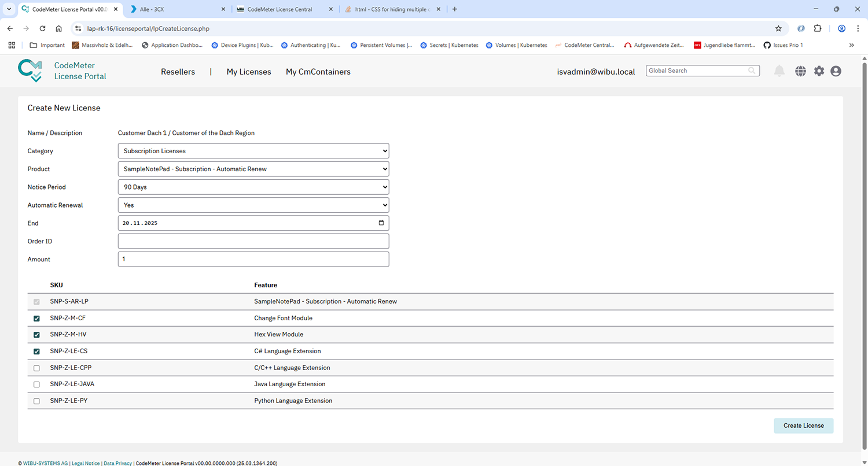Open the Data Privacy footer link

[x=117, y=463]
